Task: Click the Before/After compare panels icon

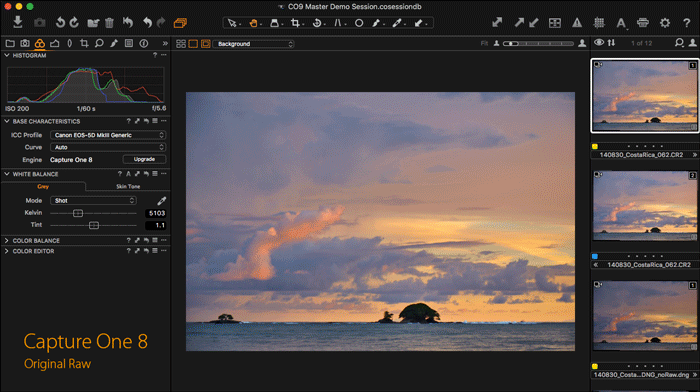Action: [555, 23]
